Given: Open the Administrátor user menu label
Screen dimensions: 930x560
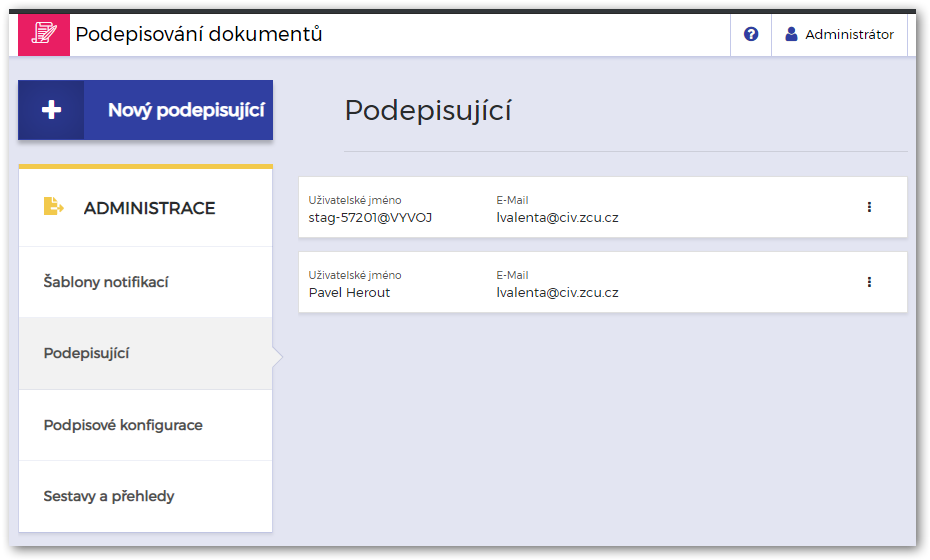Looking at the screenshot, I should (x=849, y=34).
